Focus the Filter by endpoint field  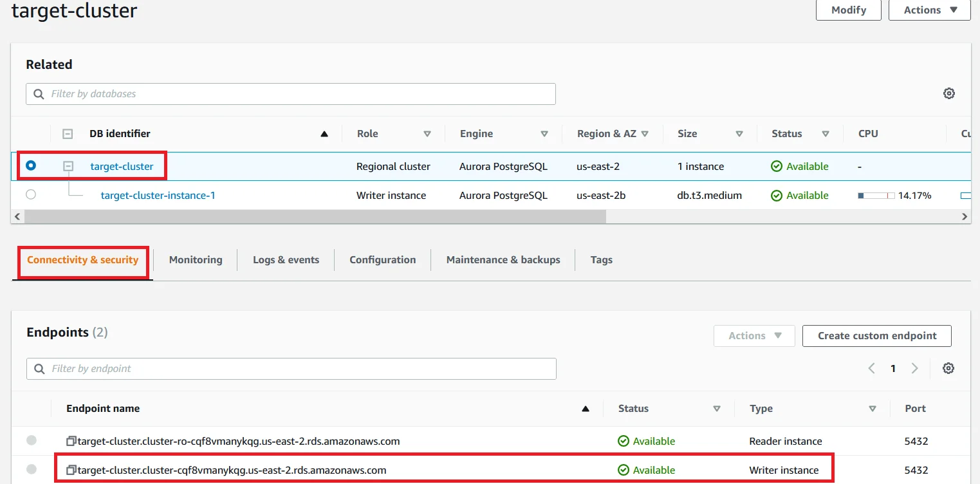(291, 369)
